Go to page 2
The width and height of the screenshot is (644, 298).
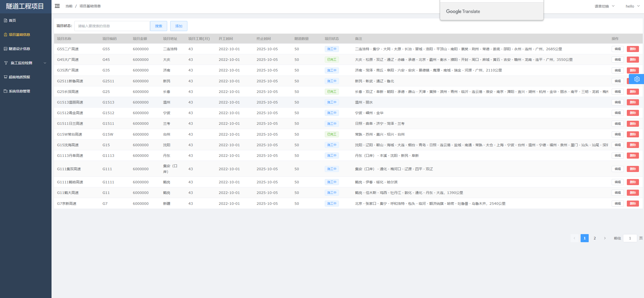(595, 238)
